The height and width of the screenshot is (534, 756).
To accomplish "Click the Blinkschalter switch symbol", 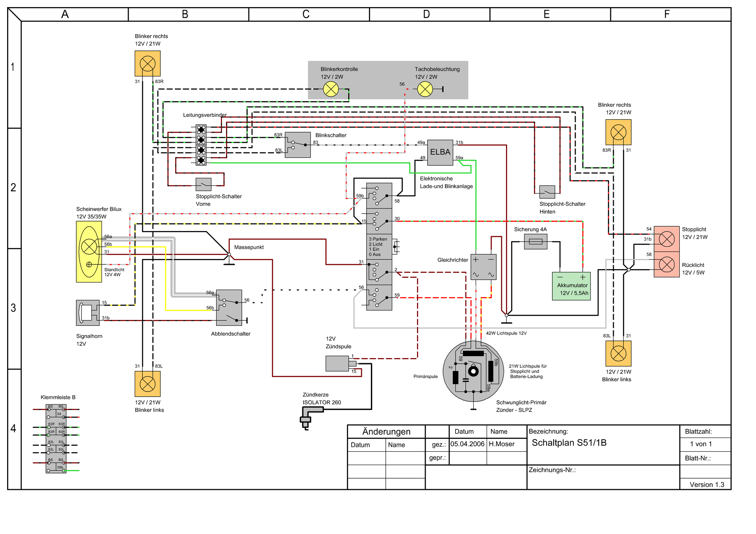I will pyautogui.click(x=298, y=145).
